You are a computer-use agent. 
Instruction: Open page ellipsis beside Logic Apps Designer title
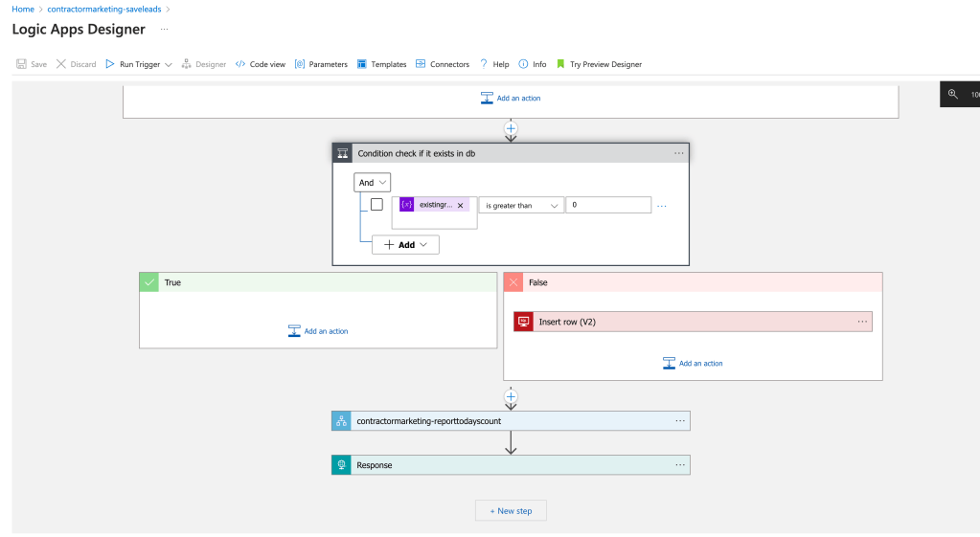[165, 29]
